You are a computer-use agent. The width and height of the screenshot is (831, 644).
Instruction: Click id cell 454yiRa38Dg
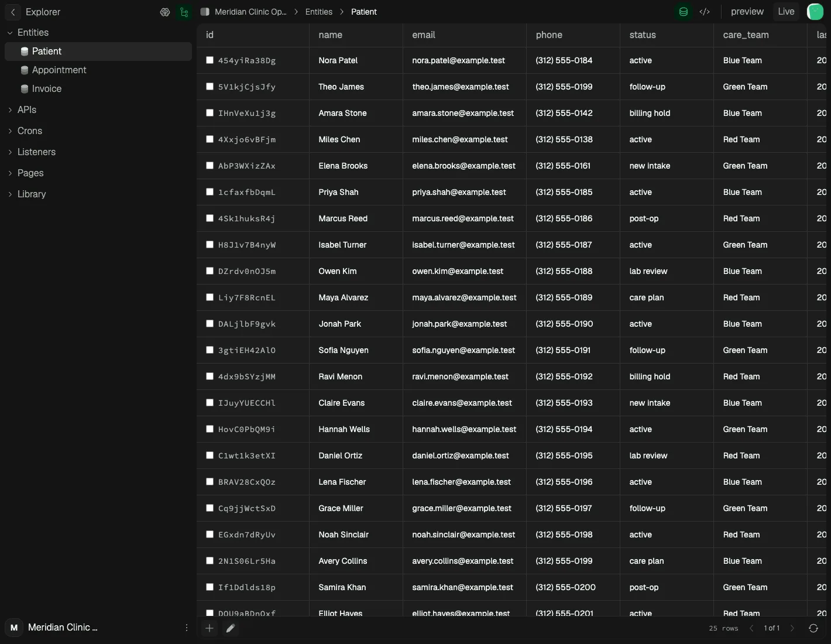247,60
